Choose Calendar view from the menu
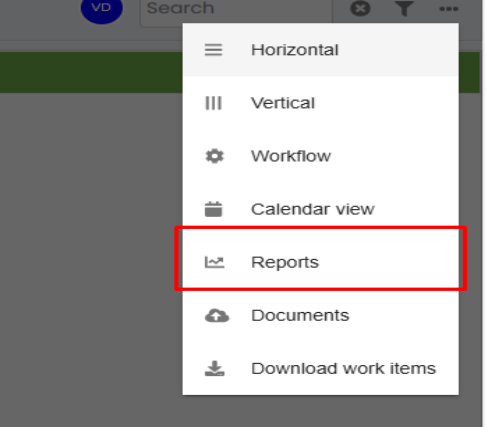The width and height of the screenshot is (486, 427). click(321, 209)
